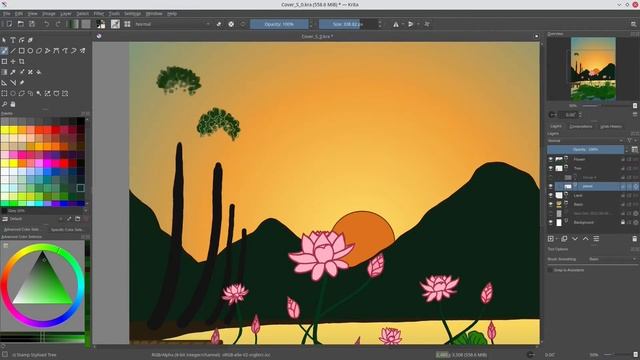The image size is (640, 360).
Task: Hide the Tree layer
Action: tap(551, 168)
